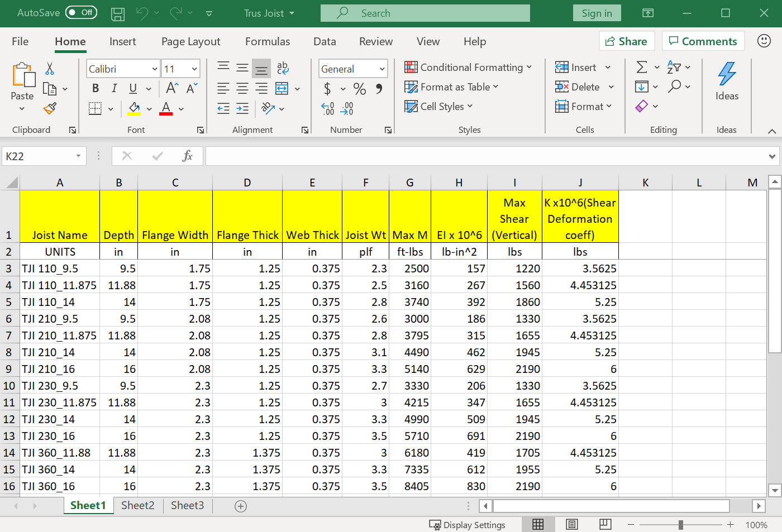Click the Save floppy disk icon
Viewport: 782px width, 532px height.
(118, 13)
